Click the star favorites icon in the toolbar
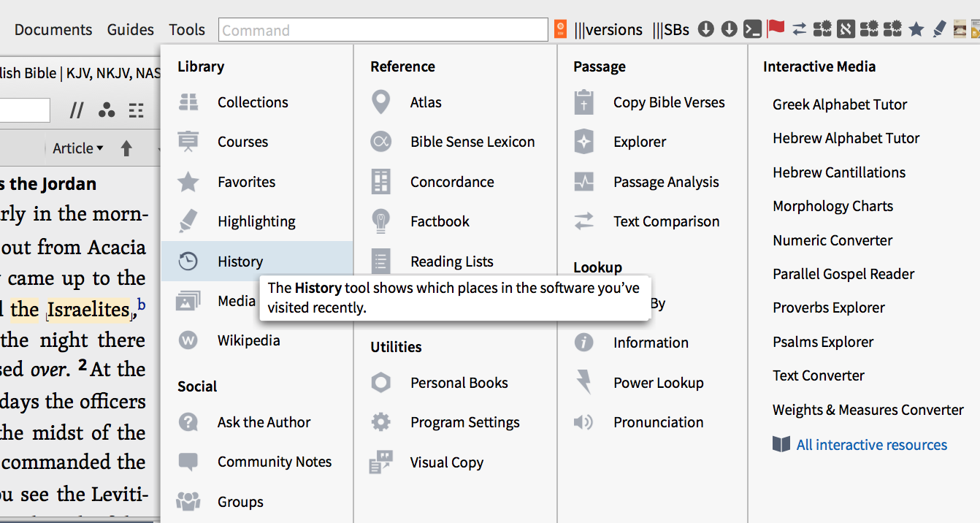 tap(916, 29)
